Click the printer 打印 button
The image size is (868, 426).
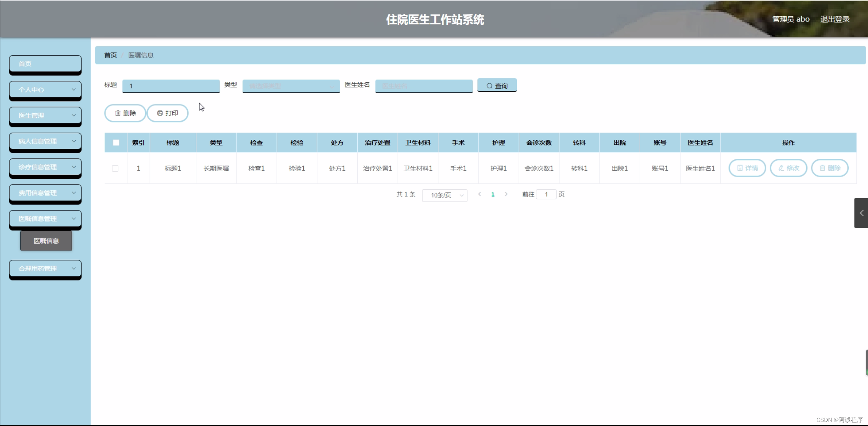click(168, 113)
